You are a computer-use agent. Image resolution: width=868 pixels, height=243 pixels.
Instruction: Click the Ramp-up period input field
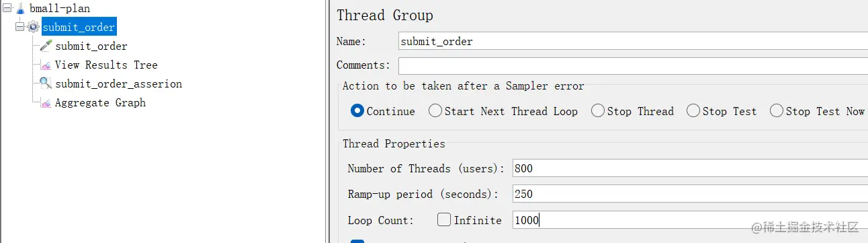coord(689,194)
